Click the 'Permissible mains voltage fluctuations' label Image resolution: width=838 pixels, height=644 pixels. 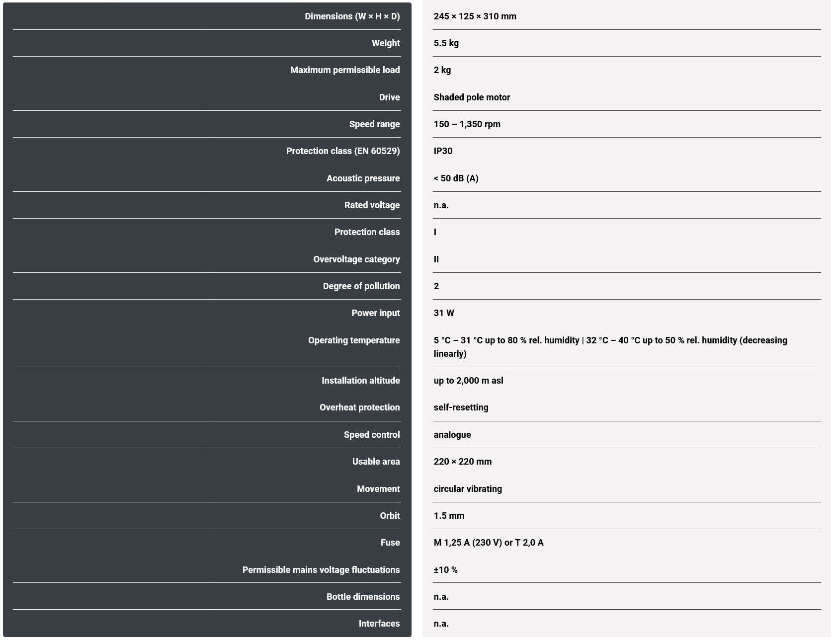pyautogui.click(x=321, y=570)
